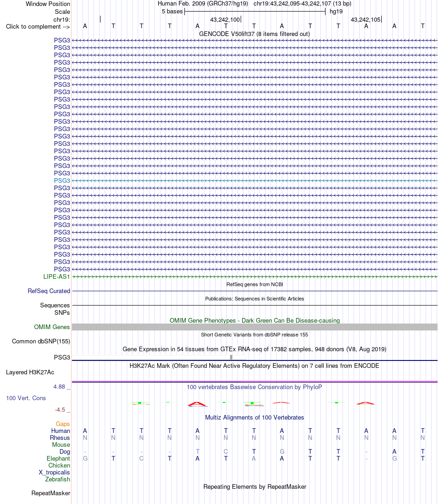
Task: Click the C base in Dog row
Action: [x=226, y=451]
